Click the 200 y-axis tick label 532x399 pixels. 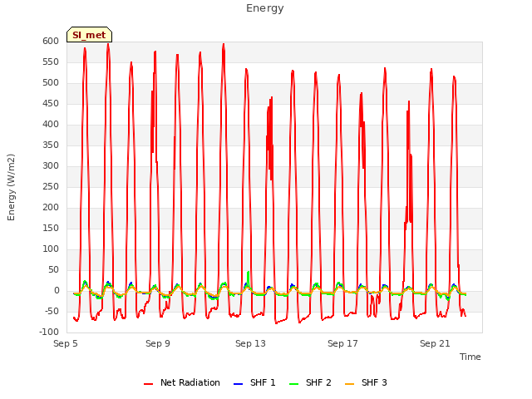tap(51, 208)
